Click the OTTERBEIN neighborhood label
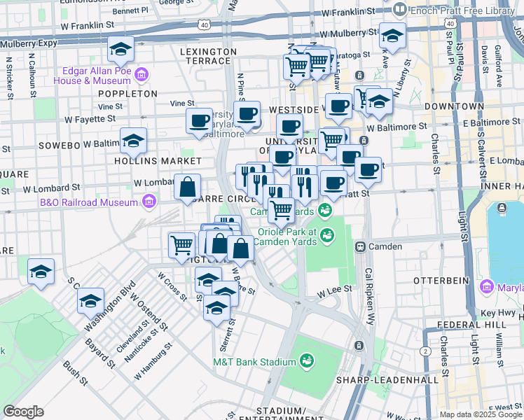The height and width of the screenshot is (420, 524). coord(441,281)
